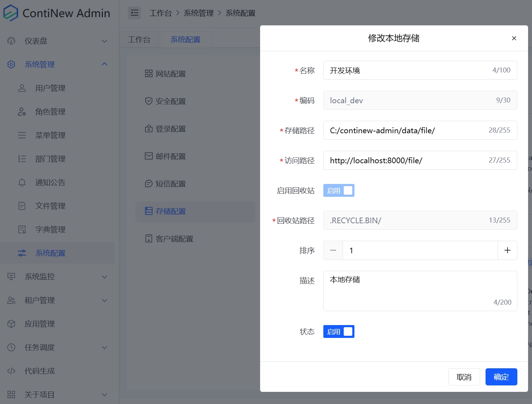Decrease 排序 value with minus button

tap(333, 250)
